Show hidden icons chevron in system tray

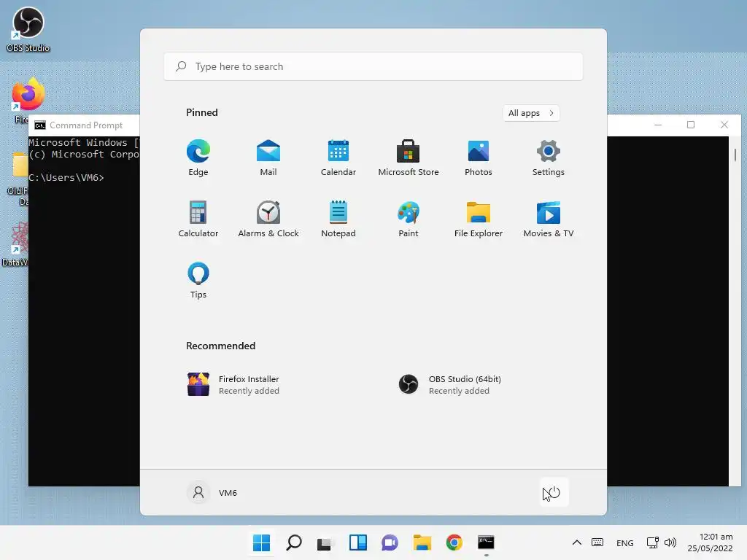(x=576, y=542)
